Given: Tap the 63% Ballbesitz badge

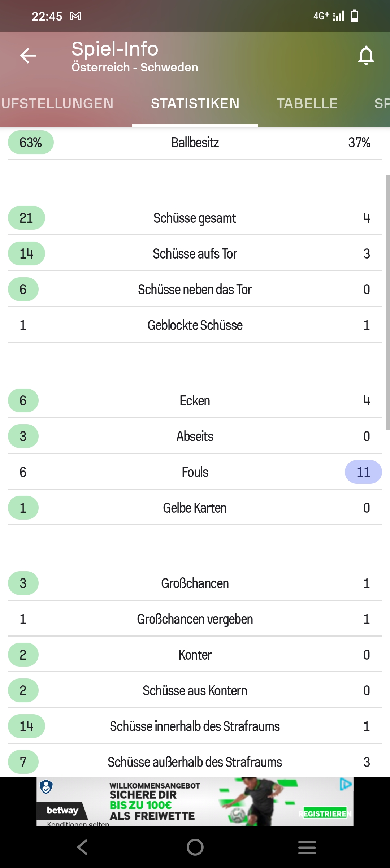Looking at the screenshot, I should coord(31,142).
